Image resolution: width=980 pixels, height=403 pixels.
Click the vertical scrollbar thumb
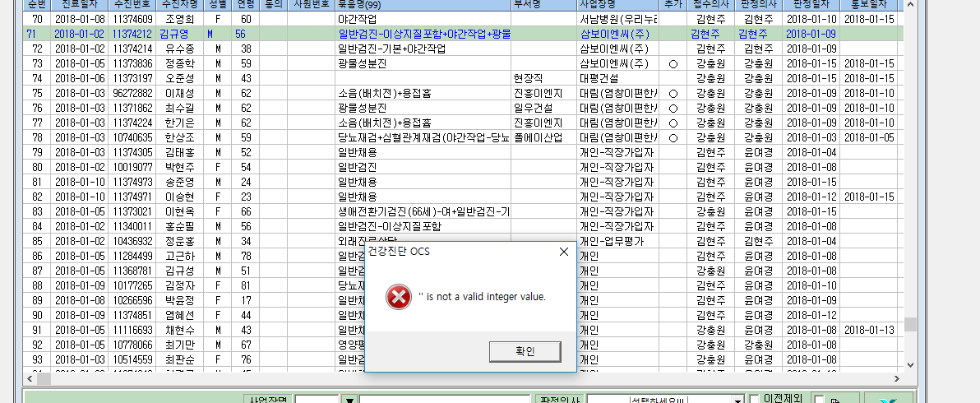click(x=911, y=324)
